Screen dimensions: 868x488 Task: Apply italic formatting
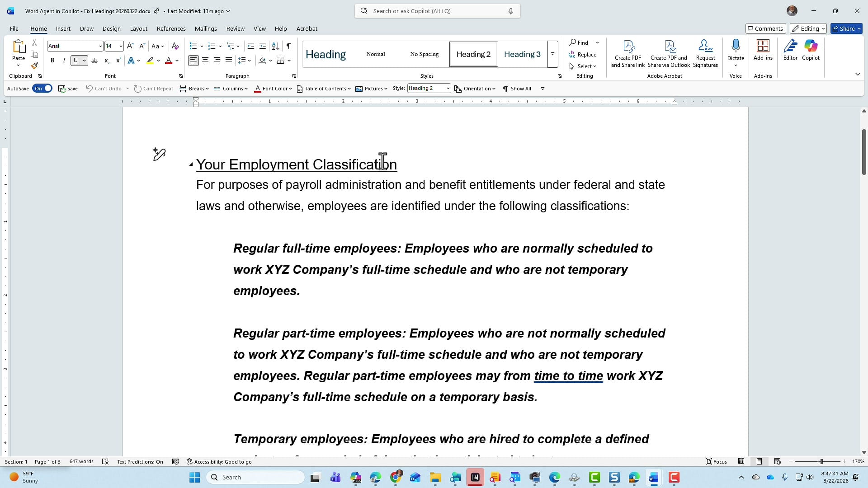(x=64, y=60)
